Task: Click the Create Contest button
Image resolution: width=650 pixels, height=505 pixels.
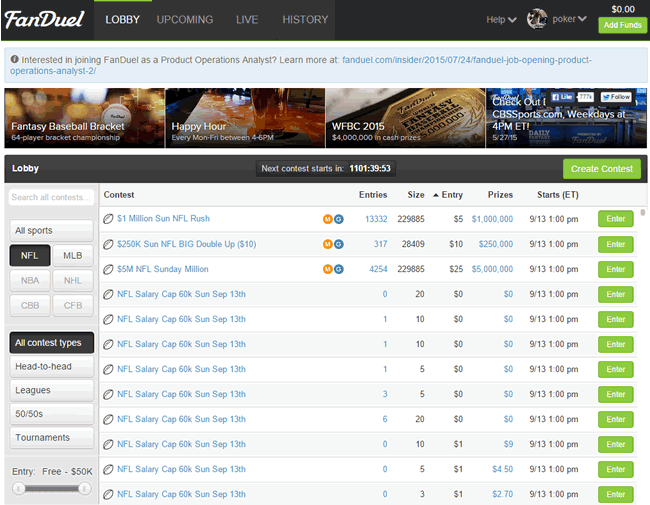Action: 601,169
